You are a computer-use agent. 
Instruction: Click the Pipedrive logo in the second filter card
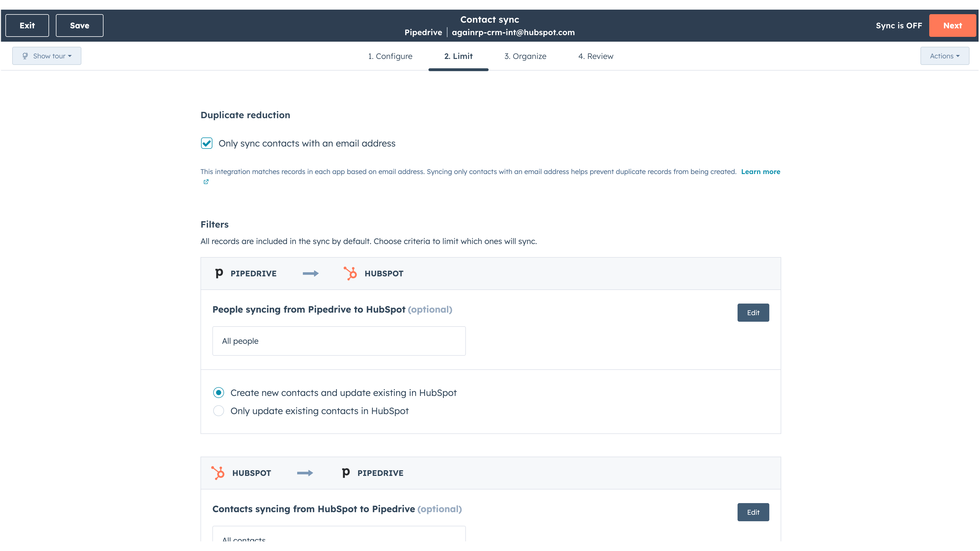(x=345, y=473)
